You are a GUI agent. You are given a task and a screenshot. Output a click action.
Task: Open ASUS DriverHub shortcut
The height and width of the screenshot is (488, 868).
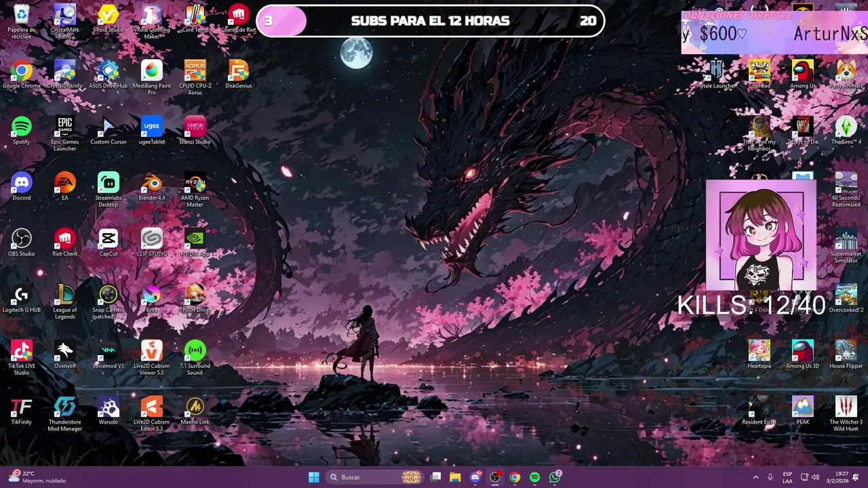tap(108, 70)
